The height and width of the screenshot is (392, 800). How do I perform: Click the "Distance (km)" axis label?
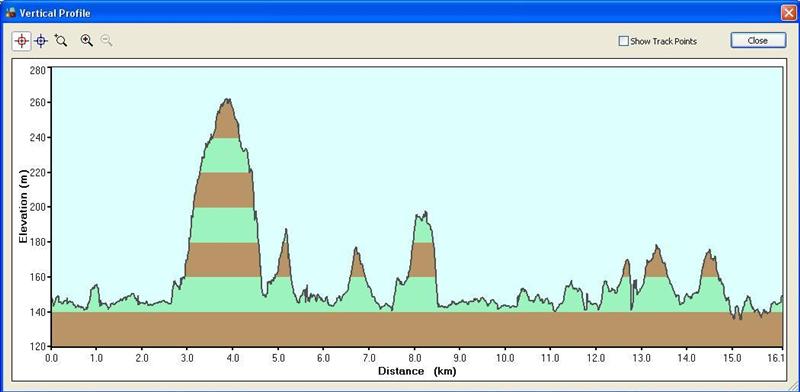[x=417, y=371]
